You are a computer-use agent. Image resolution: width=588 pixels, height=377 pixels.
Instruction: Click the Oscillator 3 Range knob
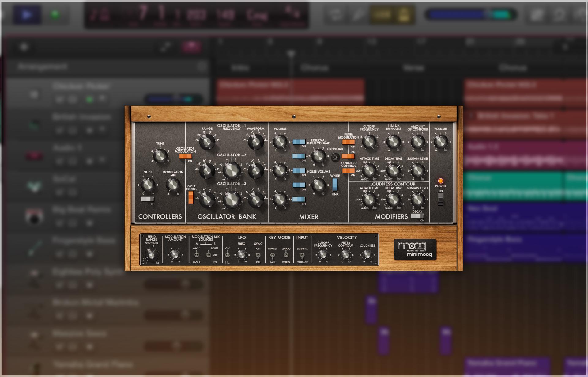[207, 199]
